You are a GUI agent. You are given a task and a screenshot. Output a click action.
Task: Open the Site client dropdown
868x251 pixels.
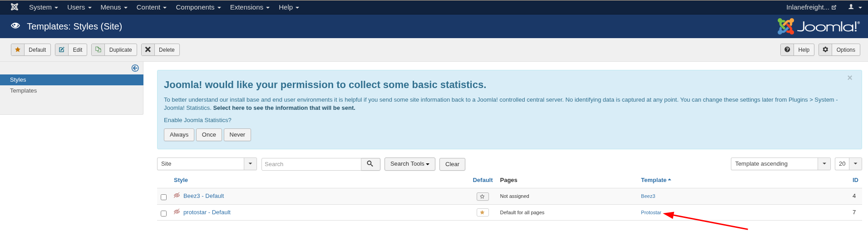pos(207,164)
